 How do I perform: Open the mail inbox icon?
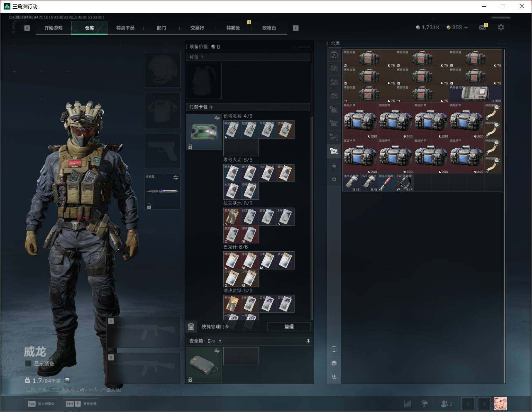point(483,27)
